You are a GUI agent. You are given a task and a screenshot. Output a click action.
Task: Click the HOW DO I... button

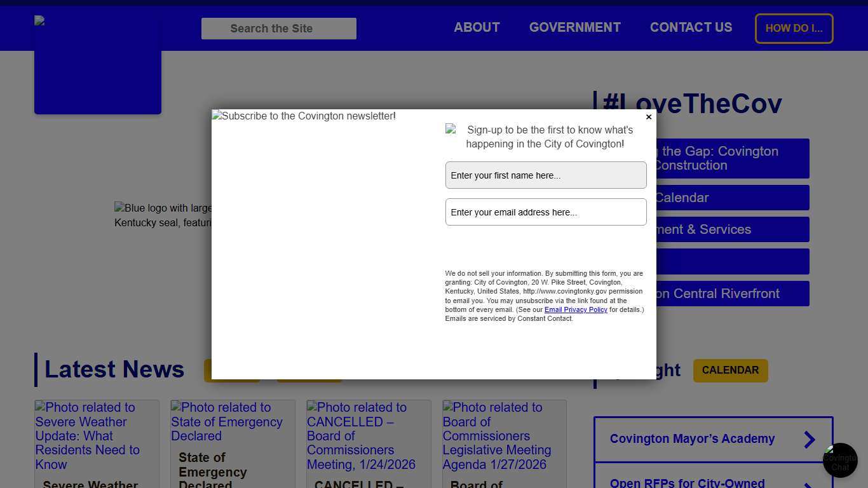coord(794,28)
